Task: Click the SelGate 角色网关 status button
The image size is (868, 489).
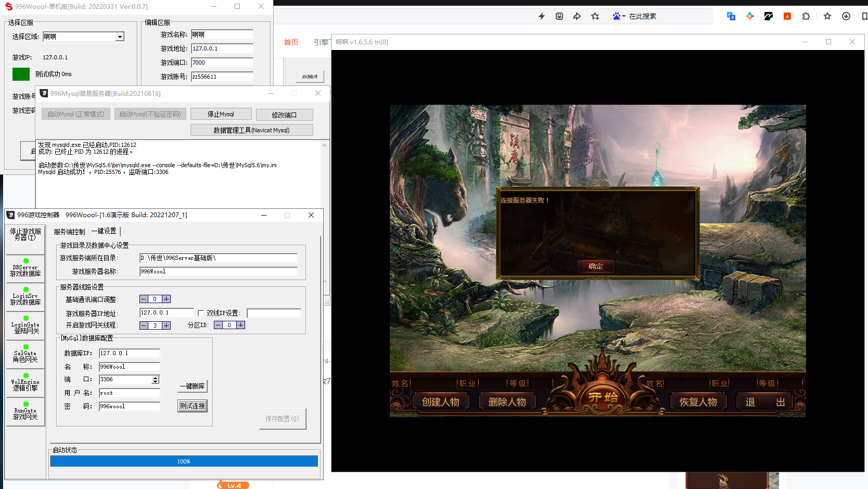Action: [x=25, y=355]
